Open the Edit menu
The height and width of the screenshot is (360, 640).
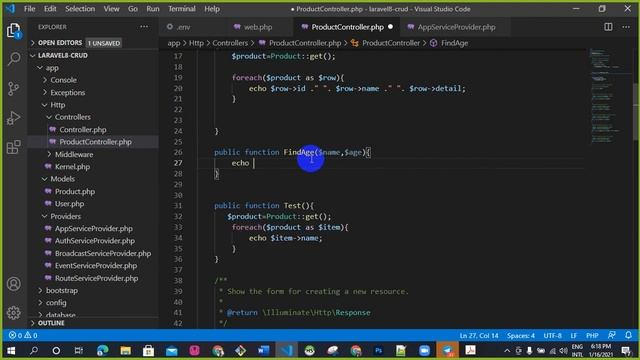pyautogui.click(x=50, y=9)
